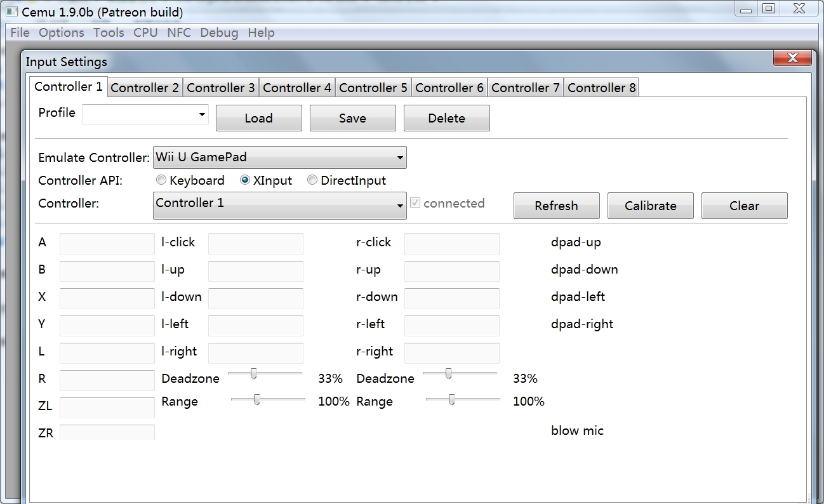Click the left stick Deadzone slider
Image resolution: width=824 pixels, height=504 pixels.
point(265,373)
